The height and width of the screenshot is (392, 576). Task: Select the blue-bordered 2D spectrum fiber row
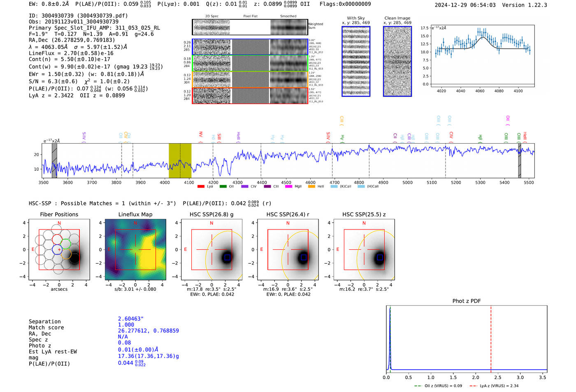250,47
